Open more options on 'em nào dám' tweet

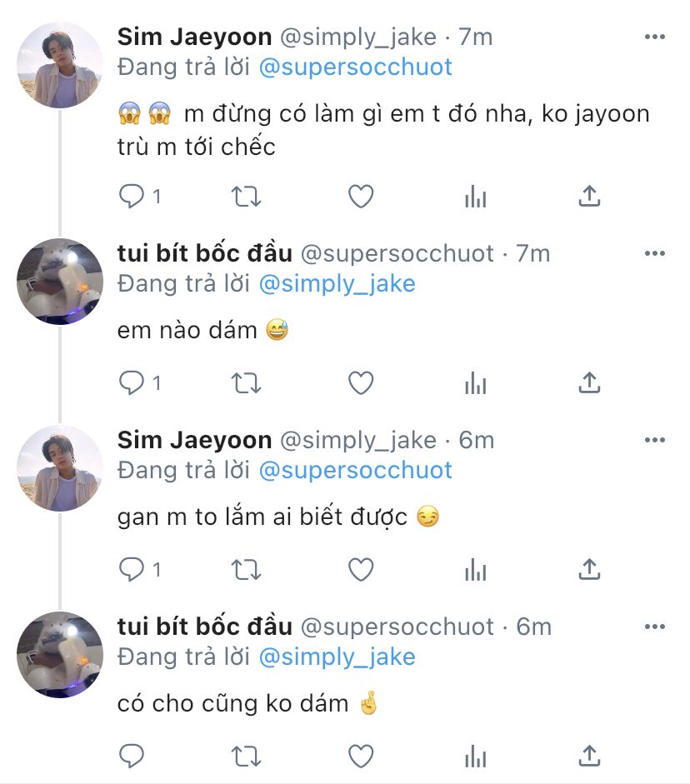coord(654,253)
